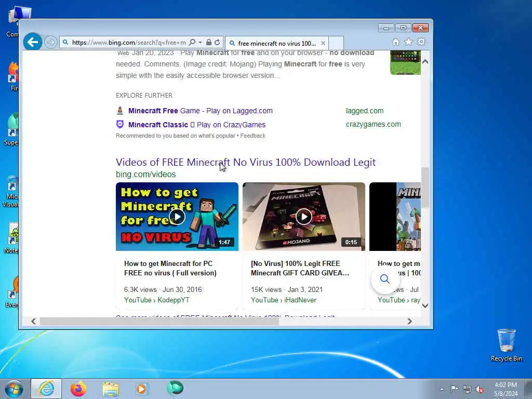Open 'Videos of FREE Minecraft No Virus' heading link

click(x=246, y=162)
